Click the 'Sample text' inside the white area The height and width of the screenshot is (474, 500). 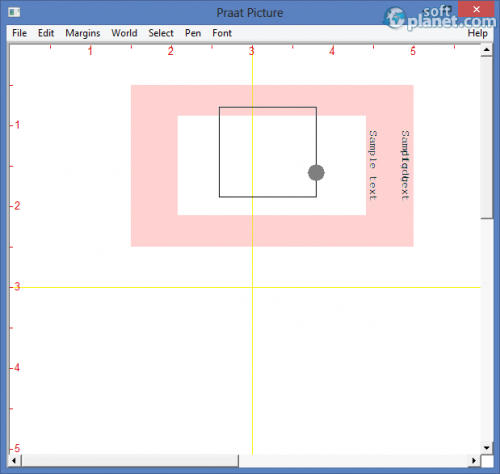(x=373, y=166)
